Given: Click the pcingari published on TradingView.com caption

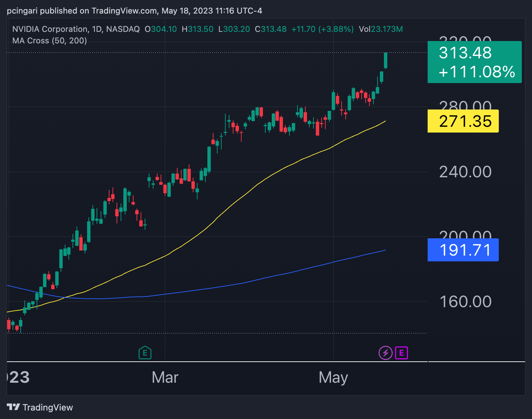Looking at the screenshot, I should coord(135,11).
